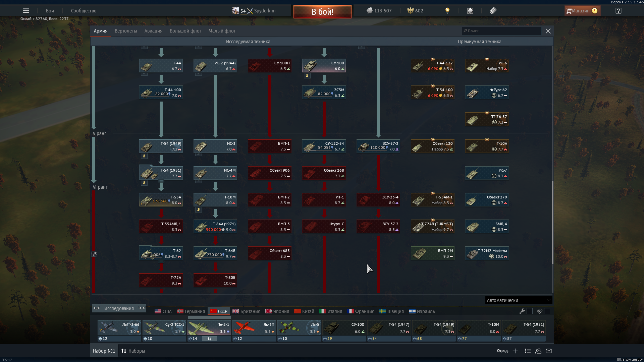Select the Германия nation tab
Screen dimensions: 644x362
(191, 311)
